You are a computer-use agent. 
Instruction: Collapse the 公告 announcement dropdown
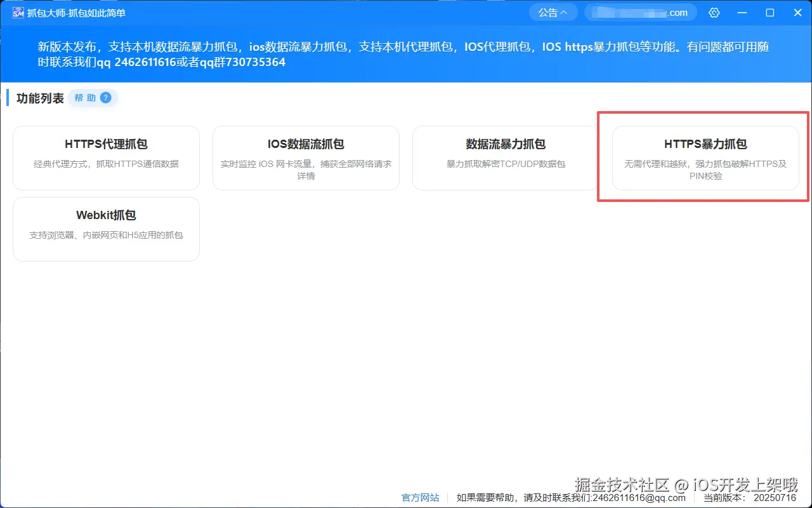(x=553, y=12)
